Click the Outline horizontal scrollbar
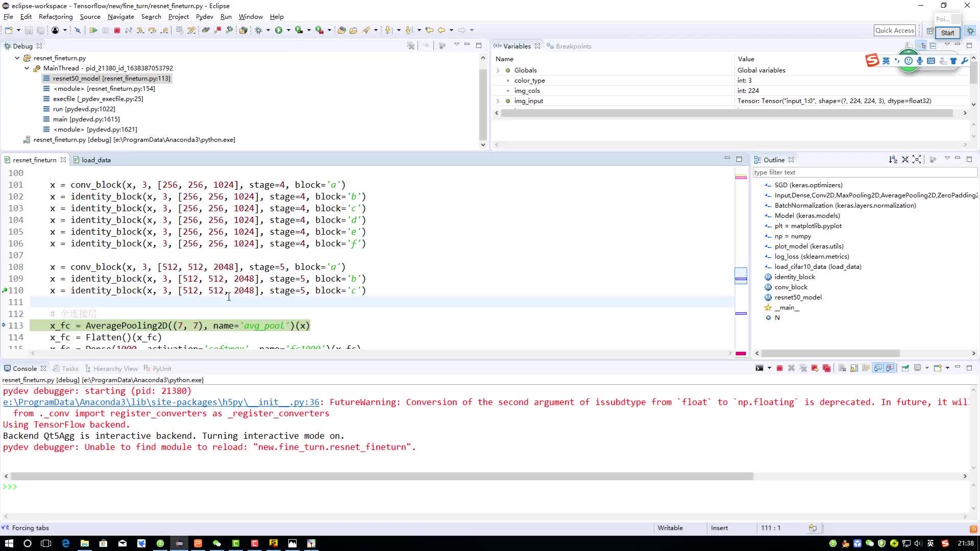The image size is (980, 551). click(830, 353)
